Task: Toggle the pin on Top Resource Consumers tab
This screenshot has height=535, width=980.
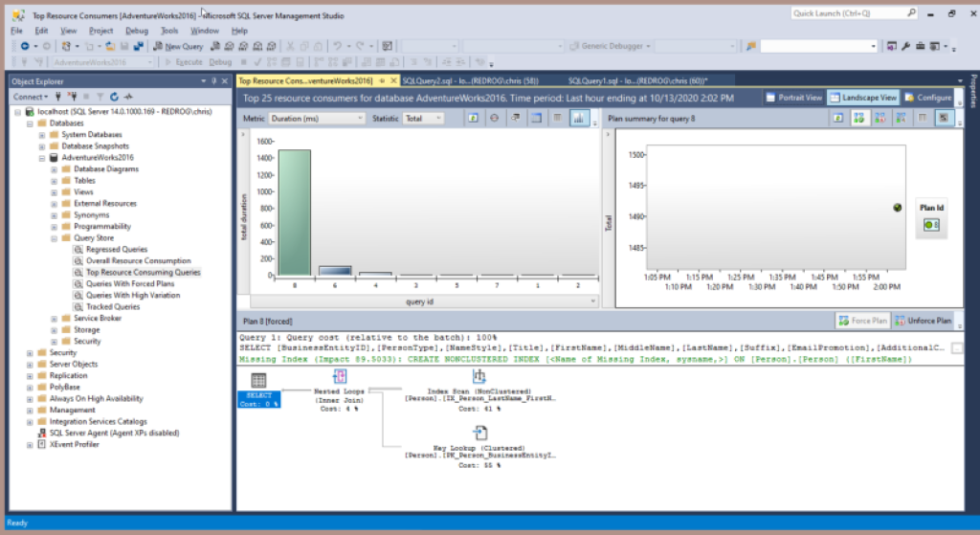Action: 382,80
